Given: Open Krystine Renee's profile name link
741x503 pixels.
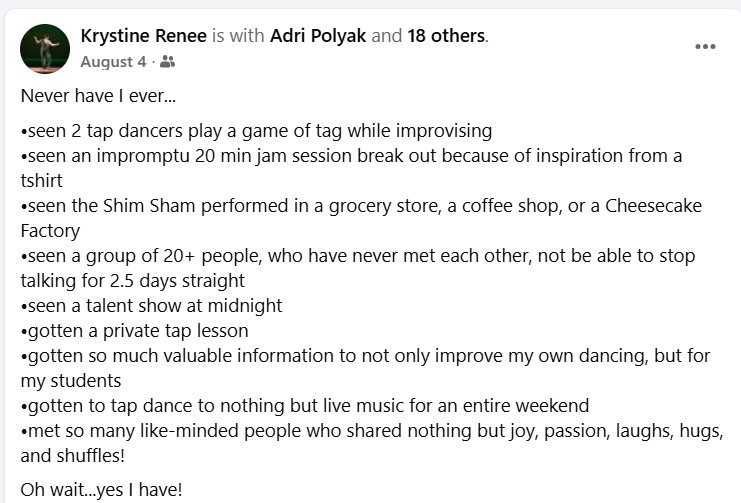Looking at the screenshot, I should 143,36.
